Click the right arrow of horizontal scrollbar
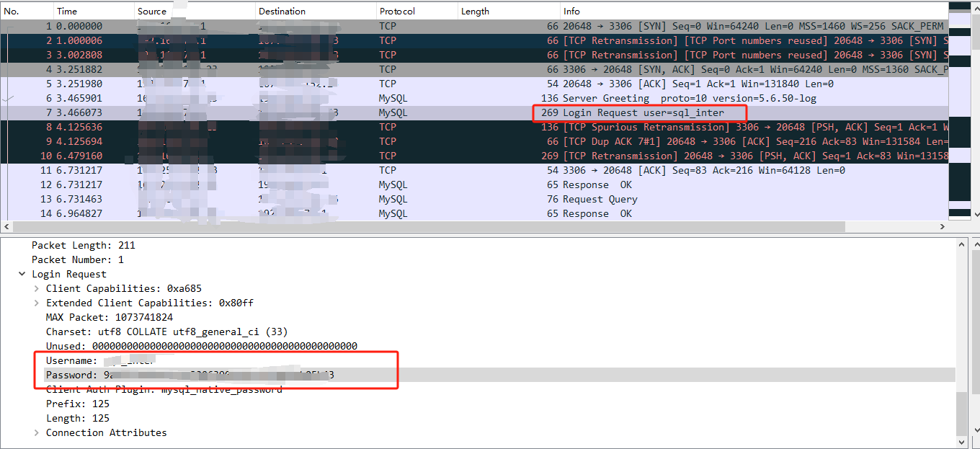This screenshot has height=449, width=980. pos(943,226)
